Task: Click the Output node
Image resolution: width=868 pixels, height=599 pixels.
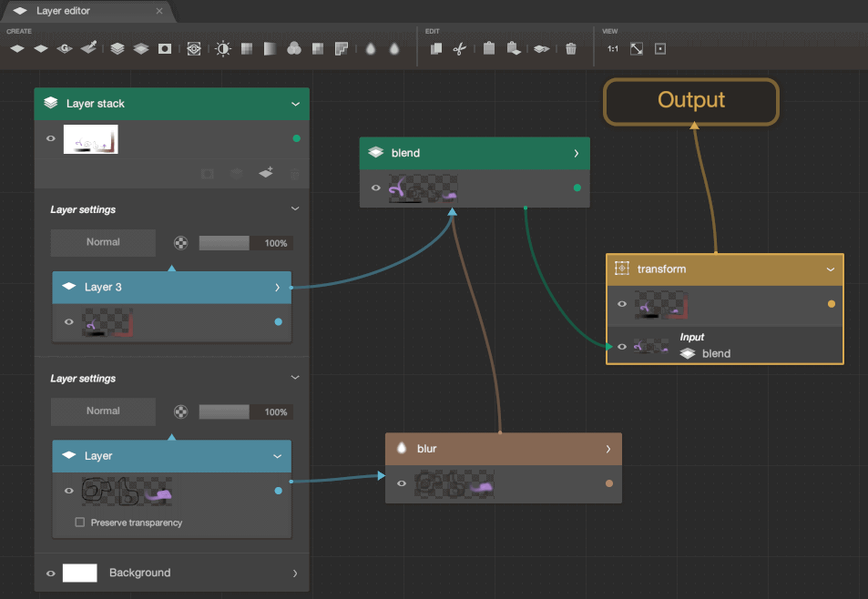Action: click(691, 101)
